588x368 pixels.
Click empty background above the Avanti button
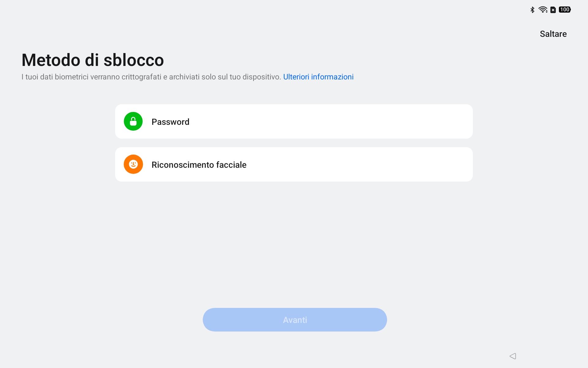295,245
